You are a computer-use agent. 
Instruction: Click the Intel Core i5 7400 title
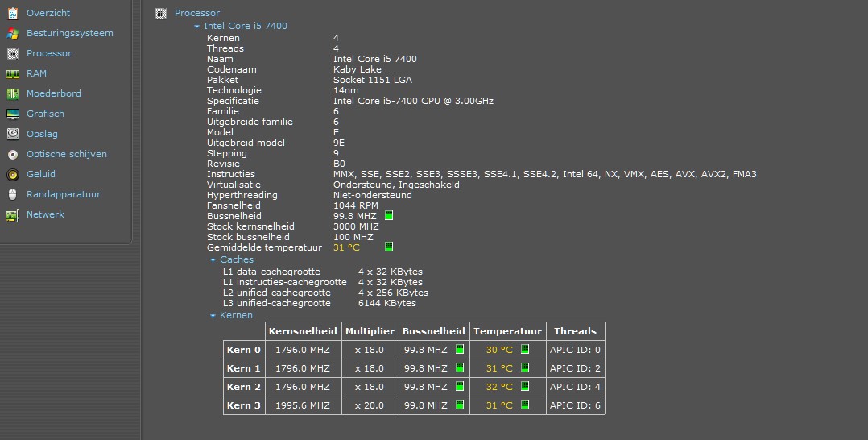tap(246, 26)
